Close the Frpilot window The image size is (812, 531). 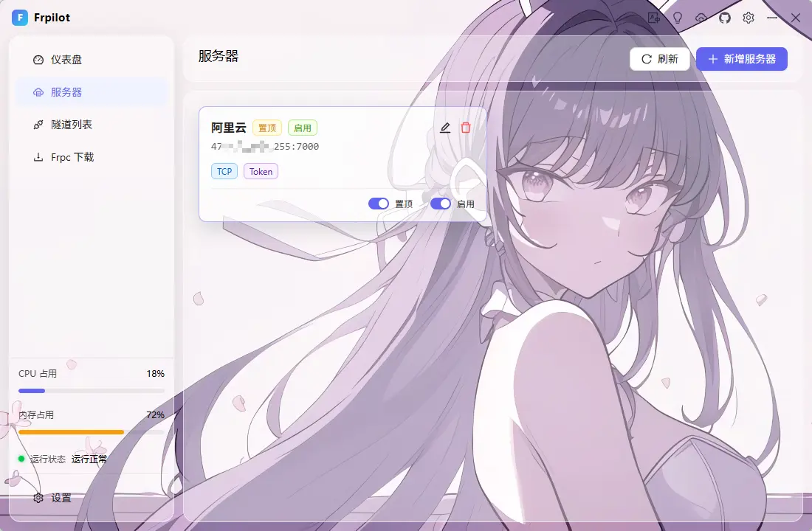(796, 18)
